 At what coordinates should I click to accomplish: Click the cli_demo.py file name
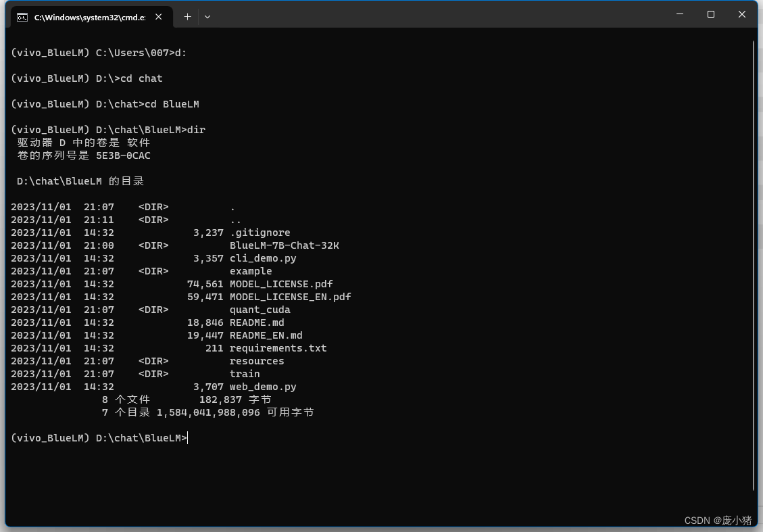pyautogui.click(x=263, y=258)
